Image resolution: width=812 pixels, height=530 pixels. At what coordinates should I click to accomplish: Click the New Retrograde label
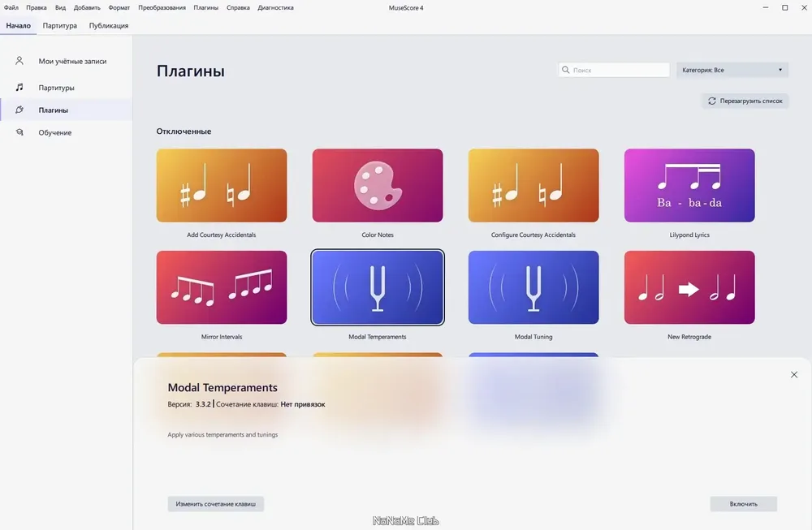(689, 337)
